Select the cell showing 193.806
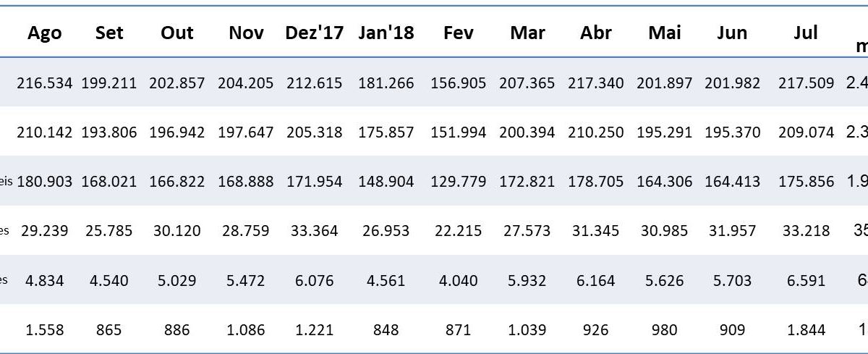 (x=109, y=132)
